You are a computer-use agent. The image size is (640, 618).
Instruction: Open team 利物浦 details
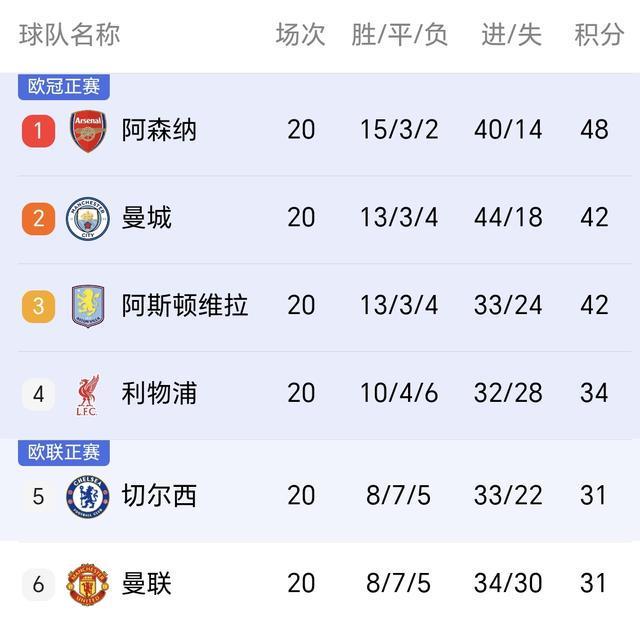pos(160,394)
